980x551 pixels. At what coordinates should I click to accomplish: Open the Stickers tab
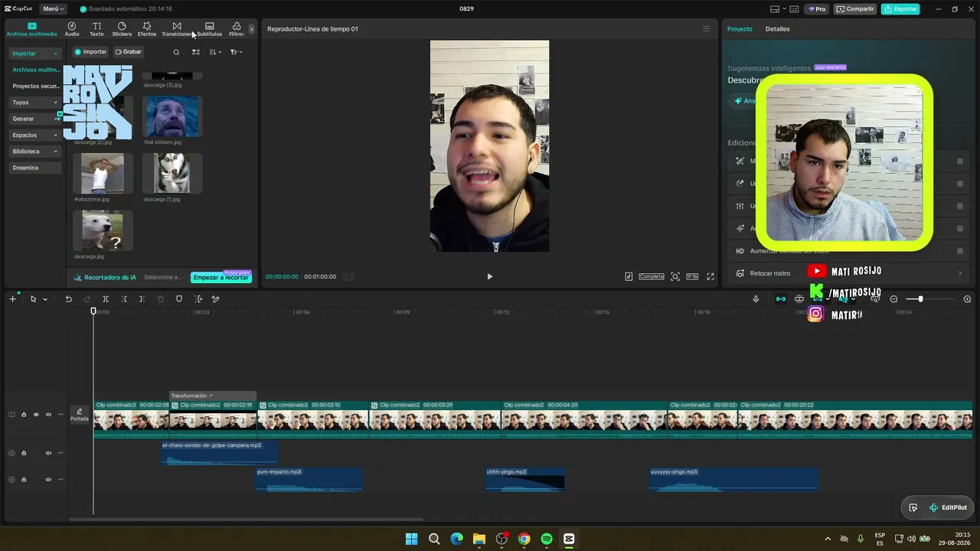click(x=122, y=29)
